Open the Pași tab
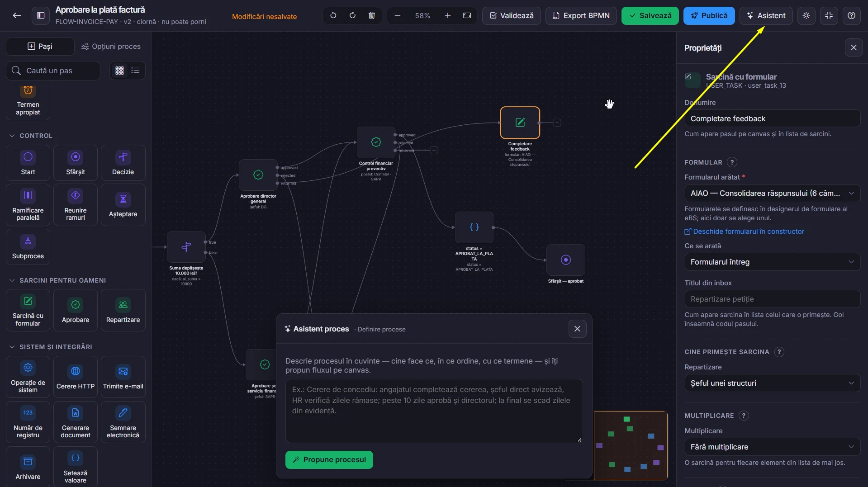Image resolution: width=868 pixels, height=487 pixels. pos(40,46)
